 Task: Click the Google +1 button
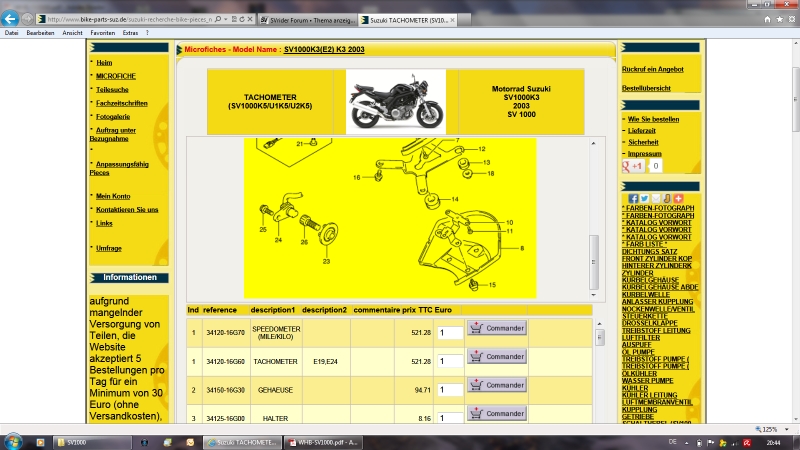click(x=633, y=166)
